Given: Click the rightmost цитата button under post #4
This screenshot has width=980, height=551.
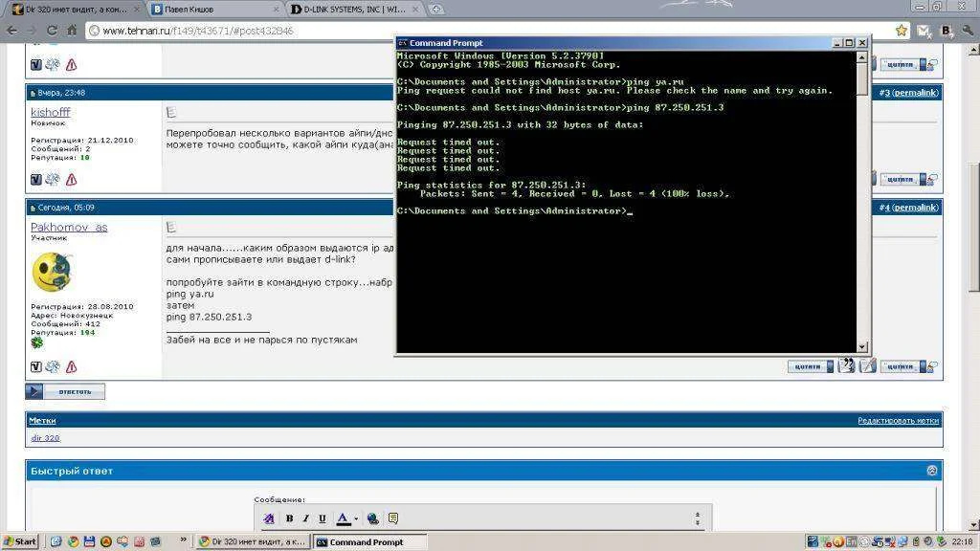Looking at the screenshot, I should point(902,366).
